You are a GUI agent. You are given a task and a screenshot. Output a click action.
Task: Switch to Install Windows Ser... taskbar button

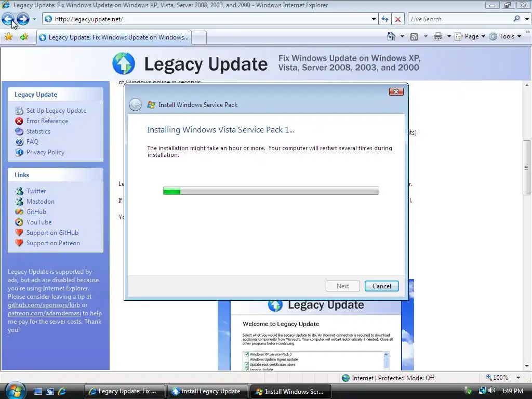[x=291, y=391]
